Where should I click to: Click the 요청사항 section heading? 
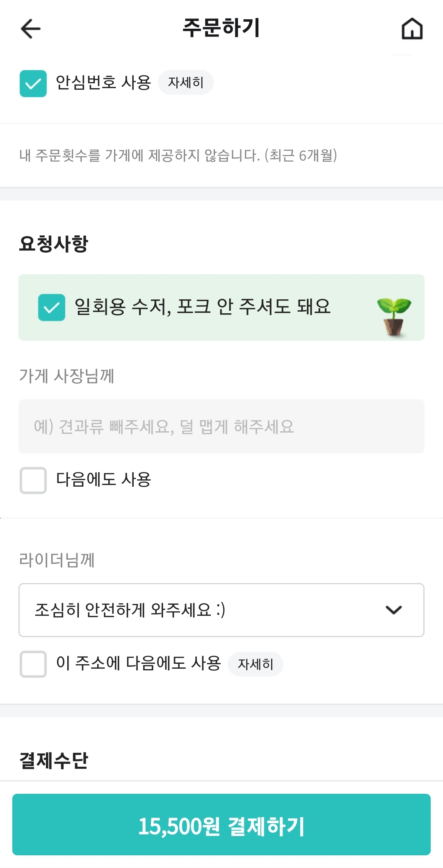coord(54,244)
